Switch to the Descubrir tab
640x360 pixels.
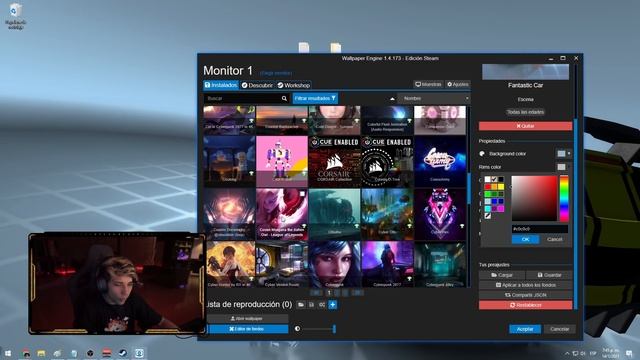tap(257, 85)
